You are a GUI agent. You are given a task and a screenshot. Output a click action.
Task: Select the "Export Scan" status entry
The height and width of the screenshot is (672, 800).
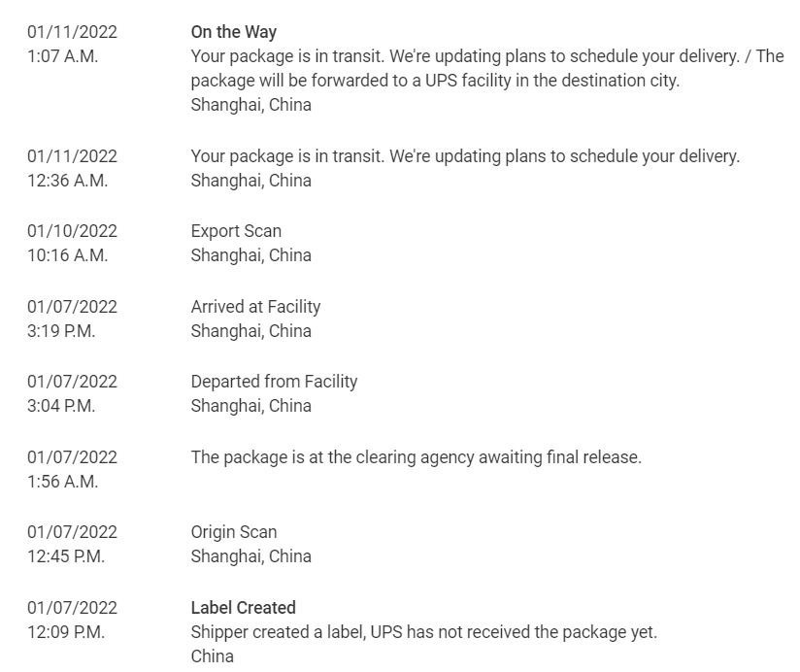[236, 231]
